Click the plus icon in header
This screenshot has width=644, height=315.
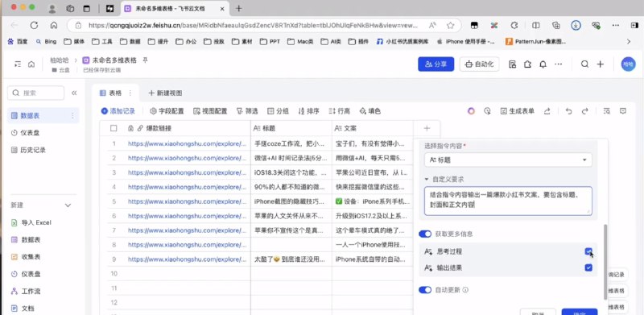click(600, 64)
